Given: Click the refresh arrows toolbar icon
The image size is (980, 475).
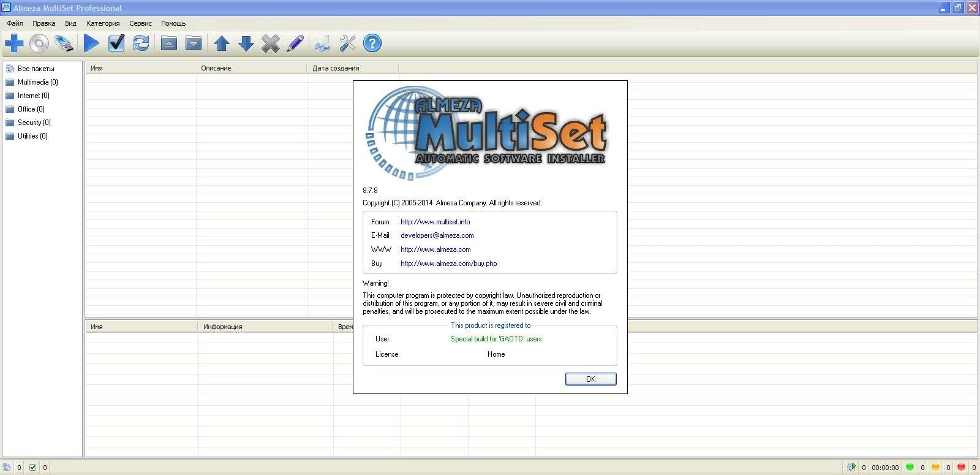Looking at the screenshot, I should click(x=141, y=44).
